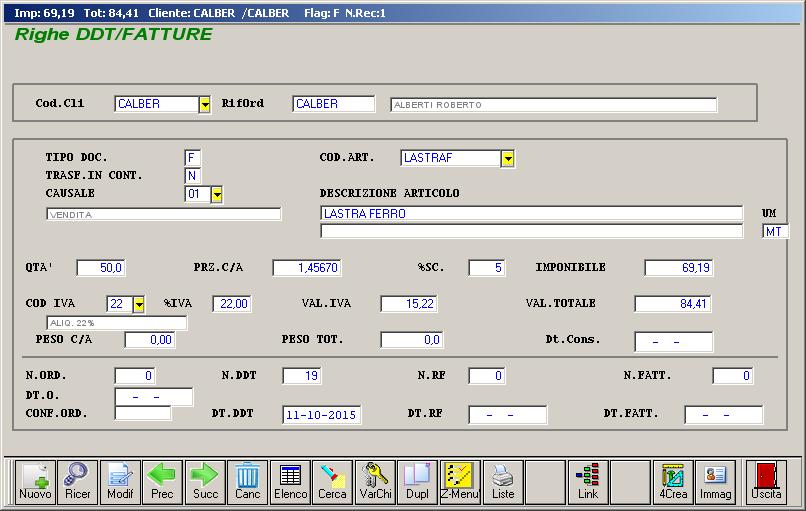This screenshot has height=511, width=806.
Task: Click the PESO TOT. field showing 0,0
Action: coord(412,340)
